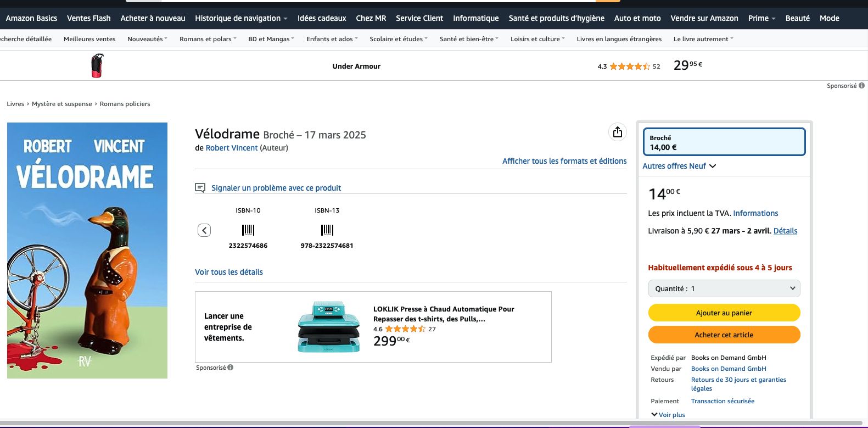Image resolution: width=868 pixels, height=428 pixels.
Task: Open the Books on Demand GmbH seller link
Action: click(x=729, y=369)
